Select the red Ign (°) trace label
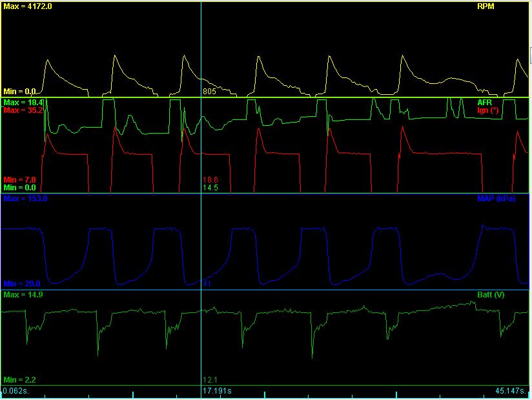This screenshot has height=400, width=532. pyautogui.click(x=487, y=110)
